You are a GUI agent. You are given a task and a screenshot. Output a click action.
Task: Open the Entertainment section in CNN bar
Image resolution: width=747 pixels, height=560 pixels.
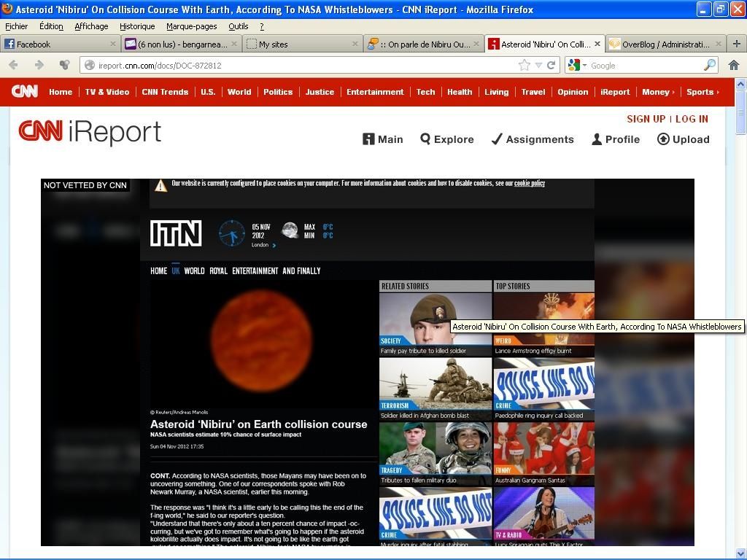click(x=375, y=92)
